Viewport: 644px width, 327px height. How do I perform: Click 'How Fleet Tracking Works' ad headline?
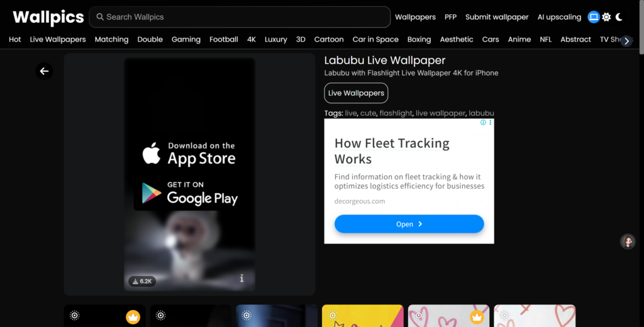[392, 151]
